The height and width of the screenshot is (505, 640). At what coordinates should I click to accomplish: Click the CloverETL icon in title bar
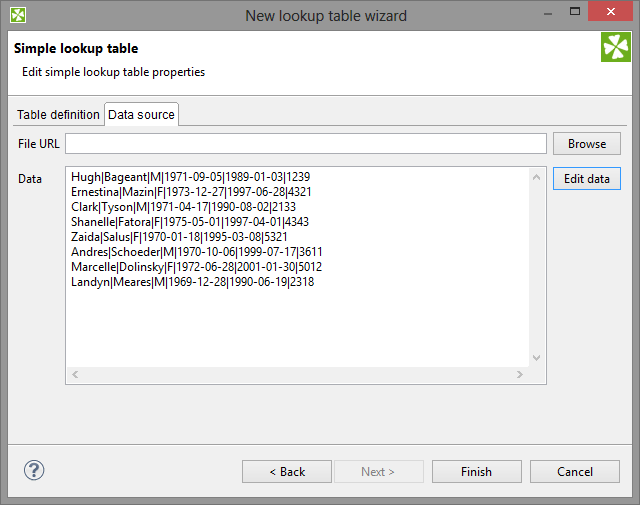(x=18, y=15)
